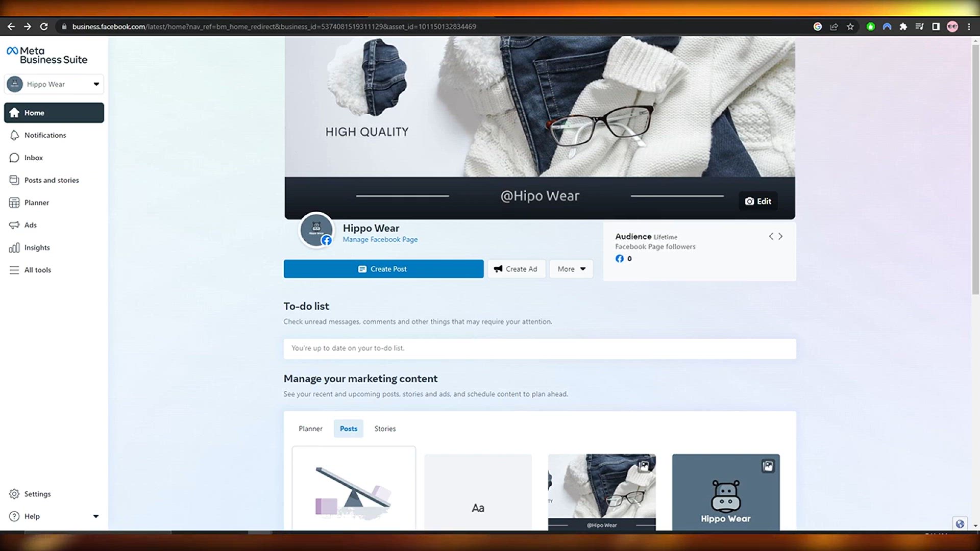
Task: Open the Chrome three-dot menu
Action: (969, 27)
